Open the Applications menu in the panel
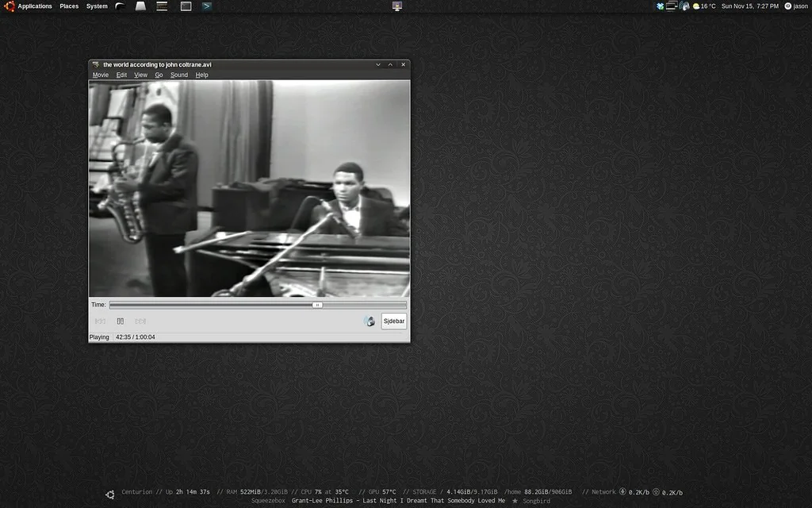Viewport: 812px width, 508px height. coord(35,6)
